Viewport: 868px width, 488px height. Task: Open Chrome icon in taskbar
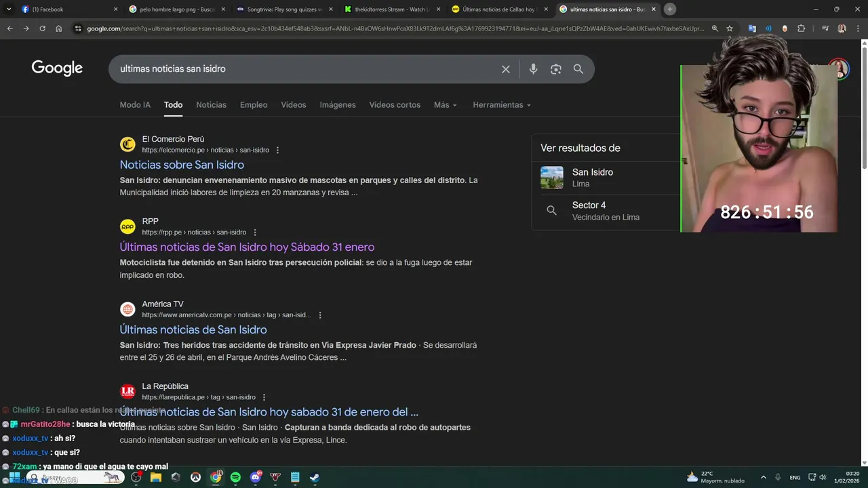click(x=216, y=477)
